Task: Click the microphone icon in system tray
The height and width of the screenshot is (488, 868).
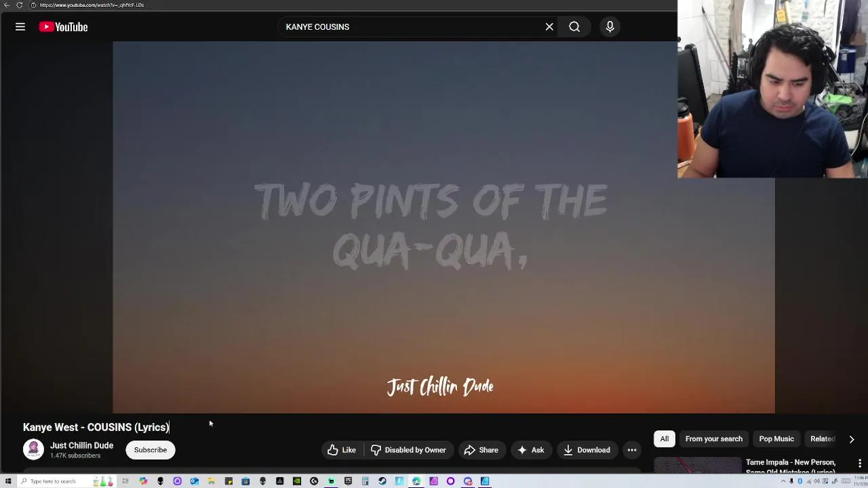Action: pyautogui.click(x=791, y=481)
